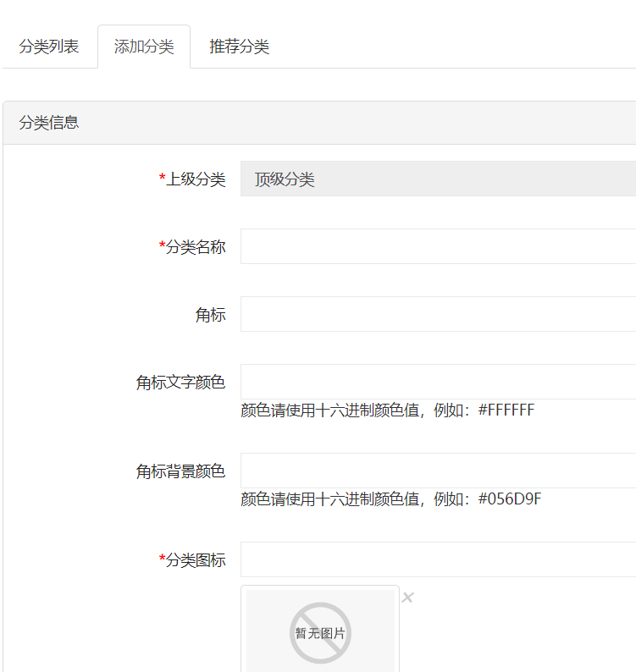
Task: Focus the 角标文字颜色 input field
Action: 438,382
